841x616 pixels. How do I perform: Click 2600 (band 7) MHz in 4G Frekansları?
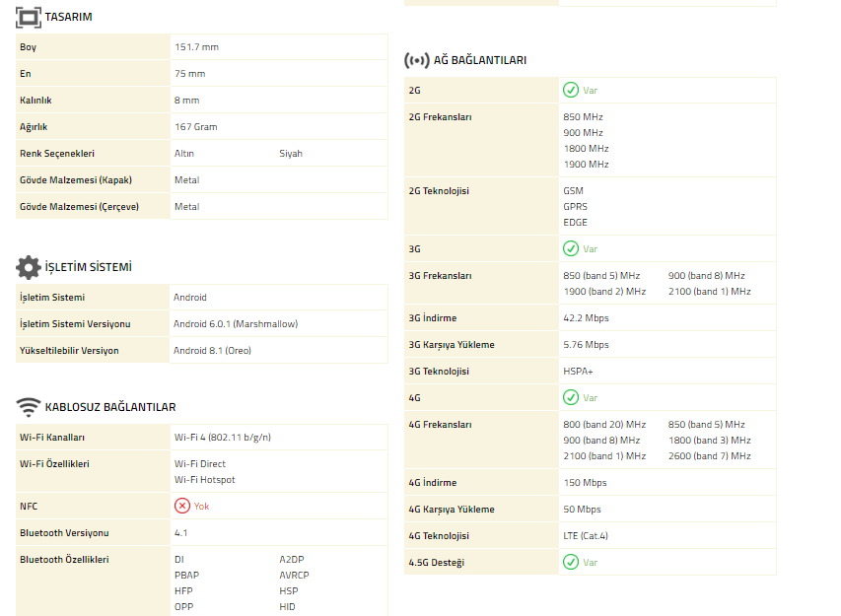(710, 456)
